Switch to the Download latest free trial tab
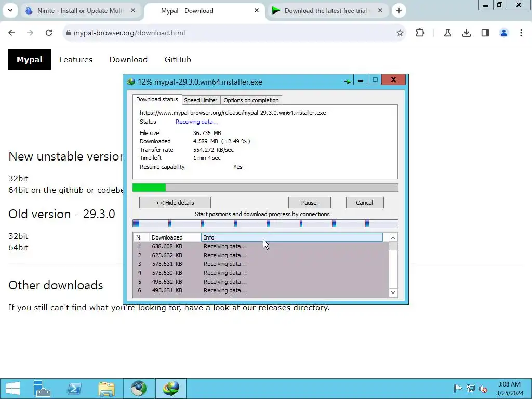This screenshot has width=532, height=399. (327, 11)
